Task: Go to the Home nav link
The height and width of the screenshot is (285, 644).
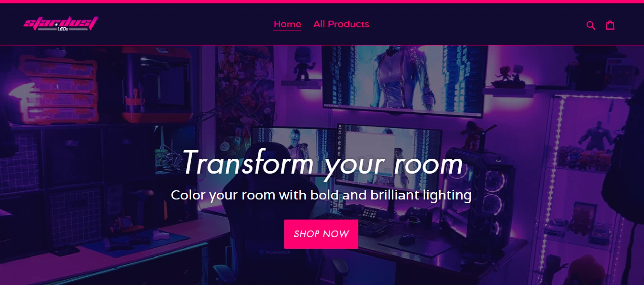Action: [287, 24]
